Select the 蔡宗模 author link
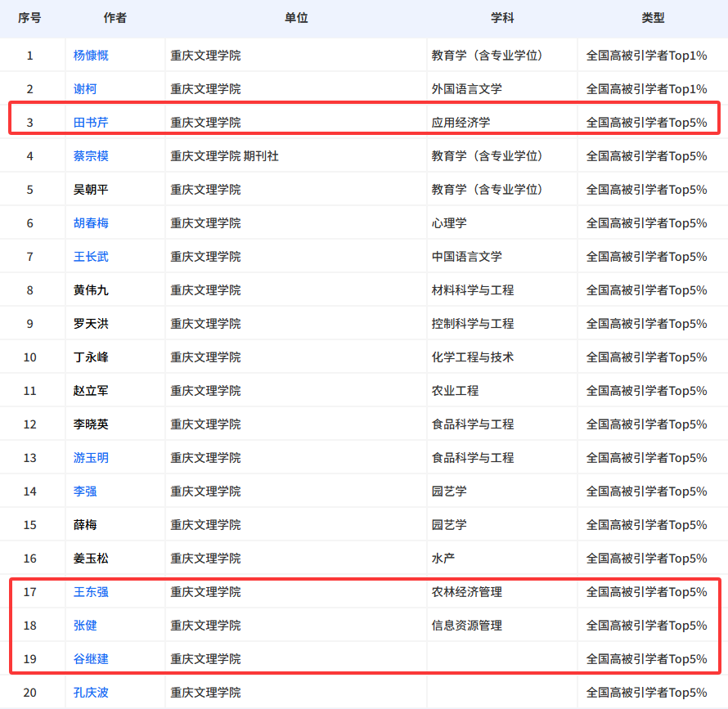The height and width of the screenshot is (709, 728). 90,155
